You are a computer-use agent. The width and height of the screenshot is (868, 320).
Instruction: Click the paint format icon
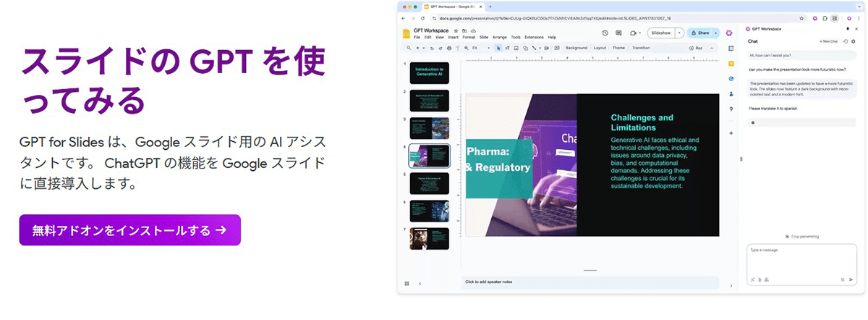[457, 48]
